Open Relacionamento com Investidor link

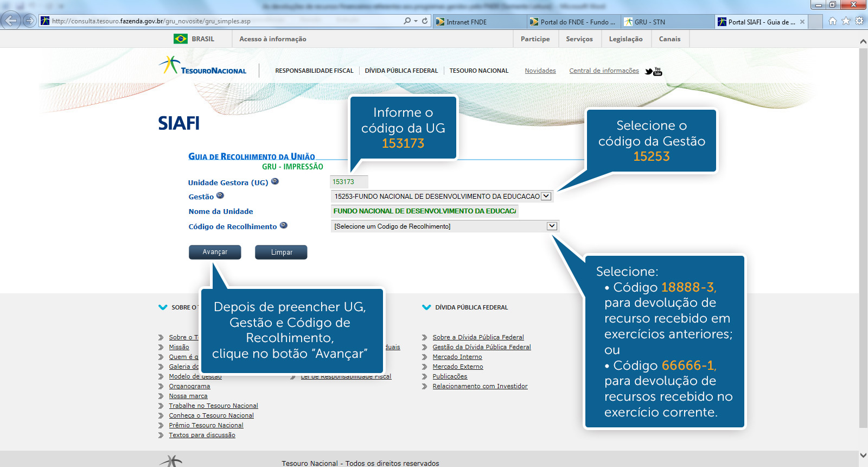480,386
